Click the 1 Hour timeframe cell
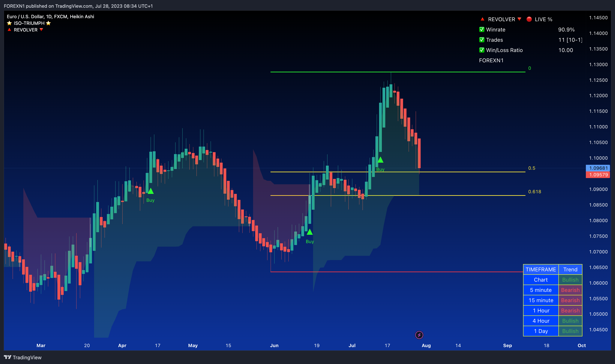This screenshot has width=615, height=364. tap(541, 311)
